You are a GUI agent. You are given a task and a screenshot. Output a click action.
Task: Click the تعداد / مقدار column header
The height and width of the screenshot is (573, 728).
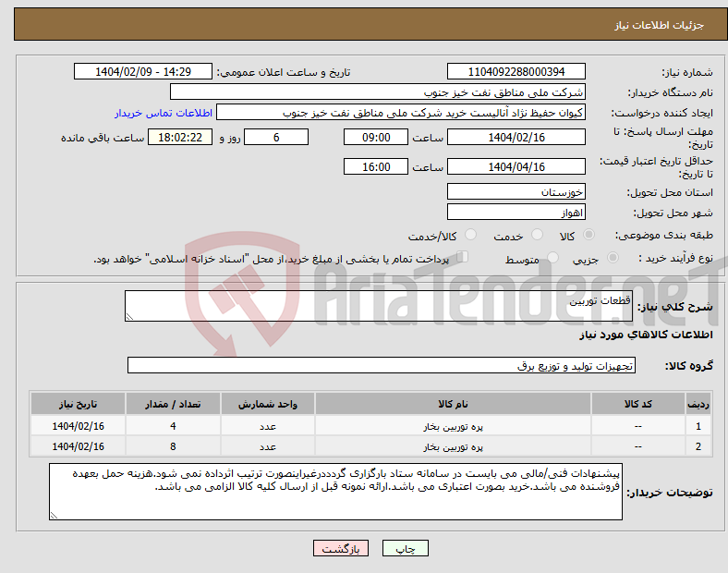tap(173, 404)
